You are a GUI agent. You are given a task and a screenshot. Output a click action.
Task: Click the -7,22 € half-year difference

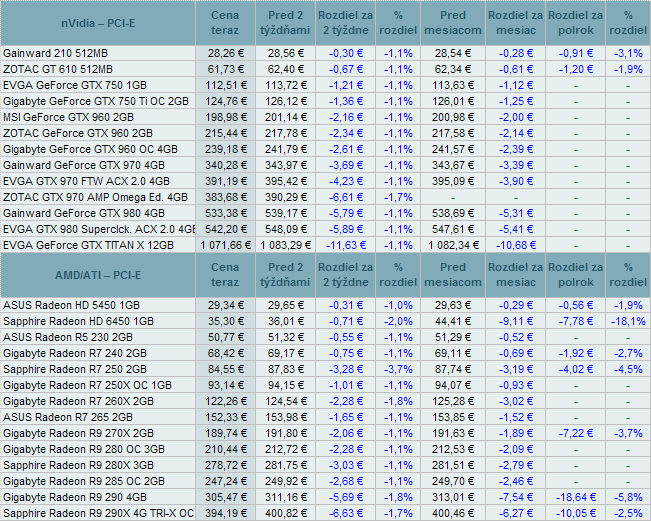575,433
